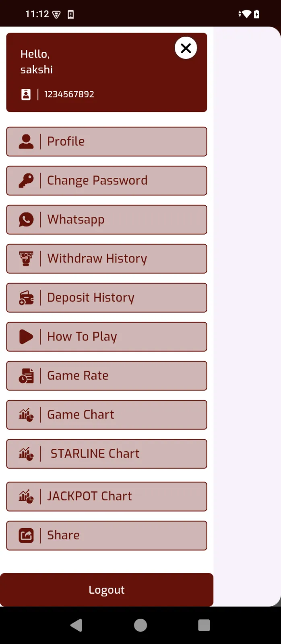
Task: Tap the Share icon
Action: click(26, 536)
